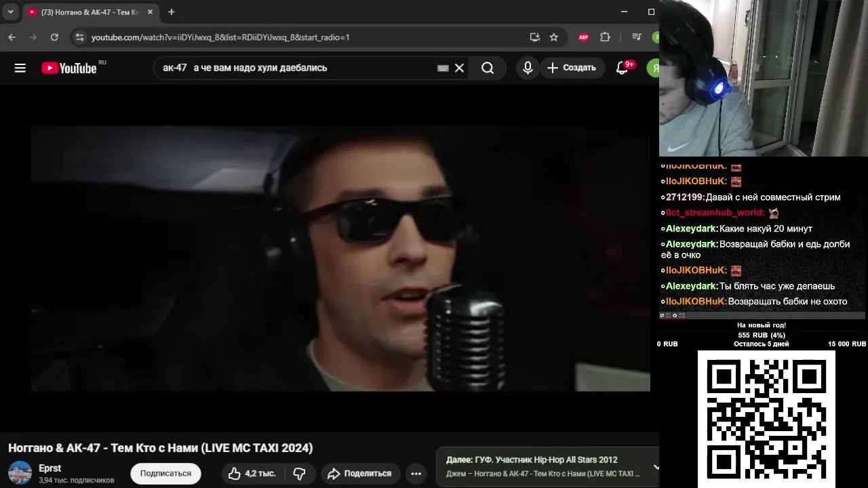Submit search with magnifier button
The image size is (868, 488).
(488, 68)
